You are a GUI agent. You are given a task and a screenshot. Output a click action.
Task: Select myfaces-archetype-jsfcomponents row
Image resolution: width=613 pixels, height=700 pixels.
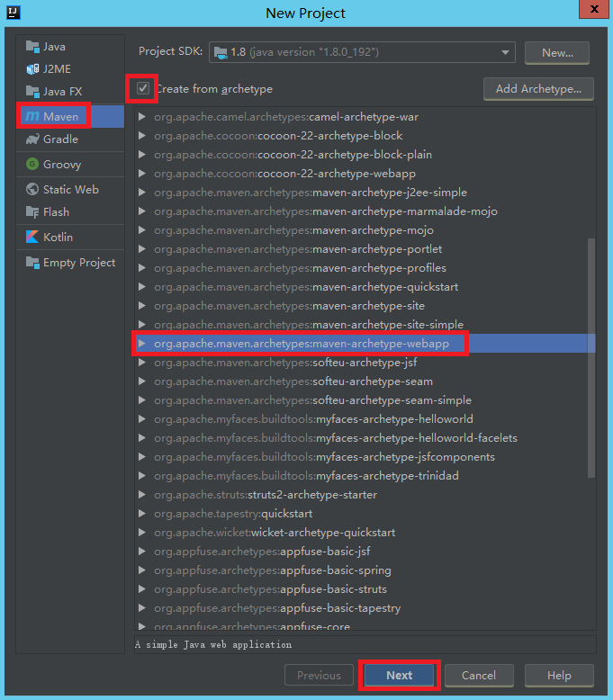coord(365,457)
